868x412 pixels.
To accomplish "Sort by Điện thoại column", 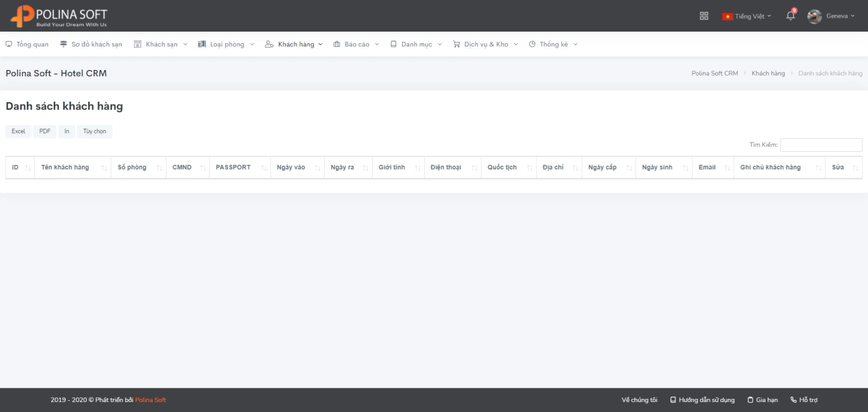I will pos(453,167).
